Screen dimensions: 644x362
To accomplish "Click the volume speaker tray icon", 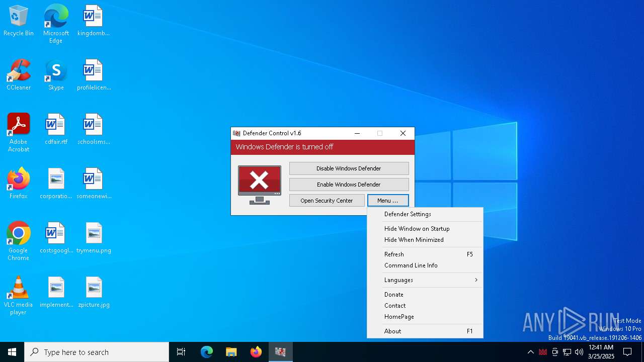I will (579, 352).
